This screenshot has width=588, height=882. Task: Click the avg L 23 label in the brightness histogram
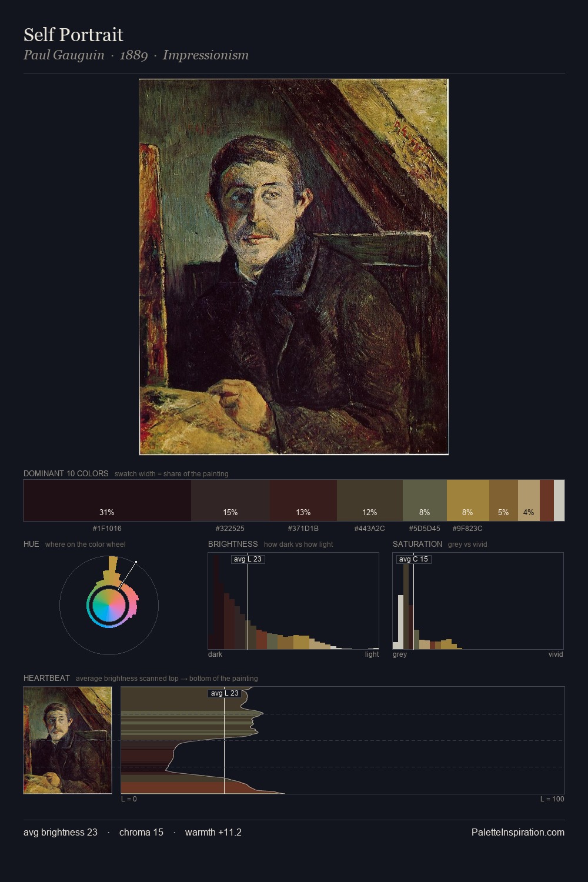[248, 559]
